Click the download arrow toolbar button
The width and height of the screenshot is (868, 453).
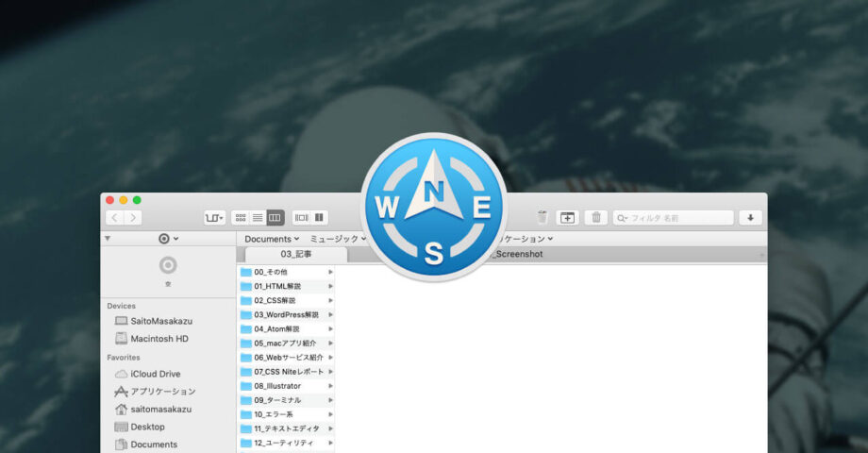(750, 218)
